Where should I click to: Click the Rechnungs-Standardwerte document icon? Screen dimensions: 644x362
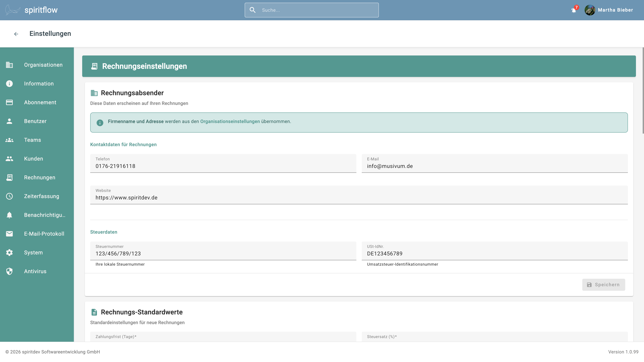coord(94,312)
